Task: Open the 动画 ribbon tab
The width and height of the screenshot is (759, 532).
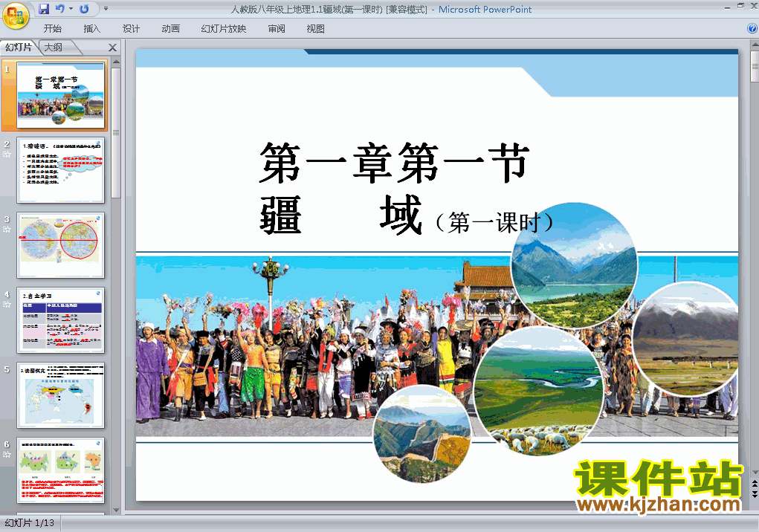Action: coord(170,28)
